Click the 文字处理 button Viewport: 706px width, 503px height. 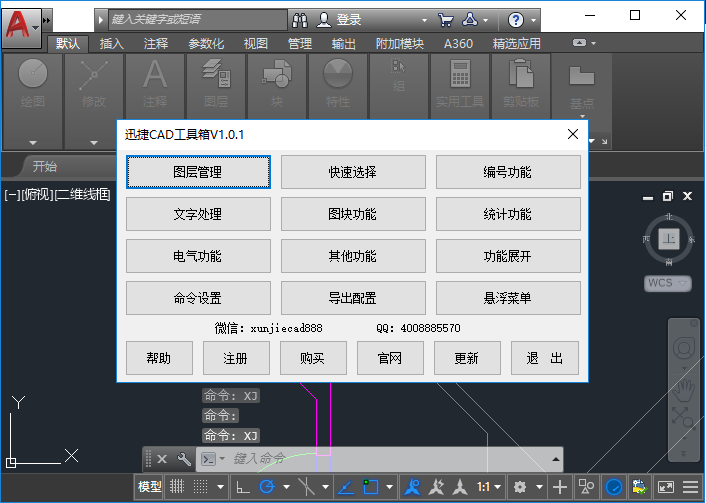coord(198,214)
